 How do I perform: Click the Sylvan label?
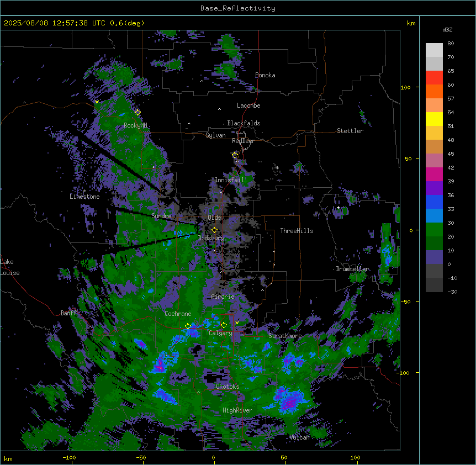[x=215, y=135]
